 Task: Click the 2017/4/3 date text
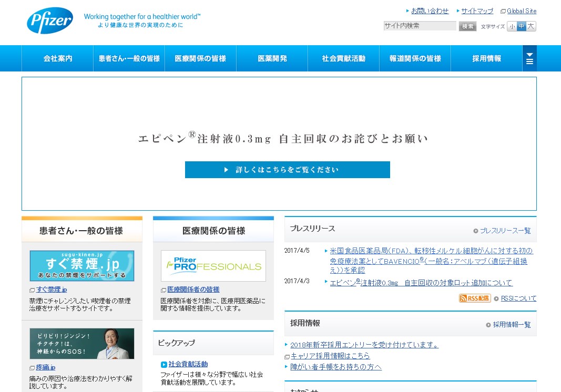[x=297, y=281]
